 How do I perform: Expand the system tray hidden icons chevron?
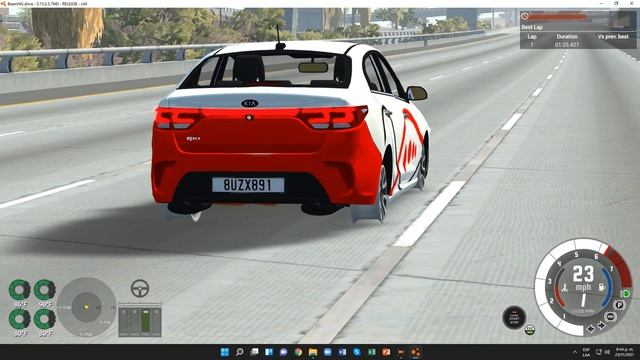575,352
